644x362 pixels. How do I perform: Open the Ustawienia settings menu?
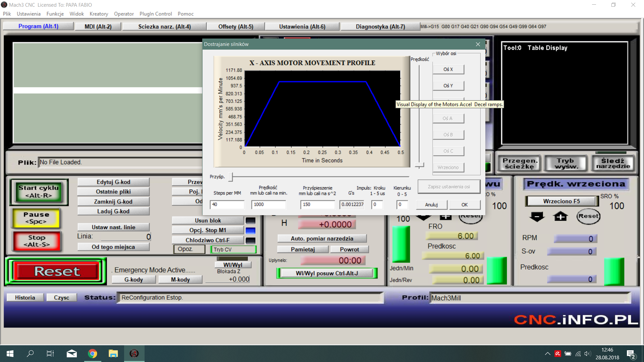click(x=28, y=14)
